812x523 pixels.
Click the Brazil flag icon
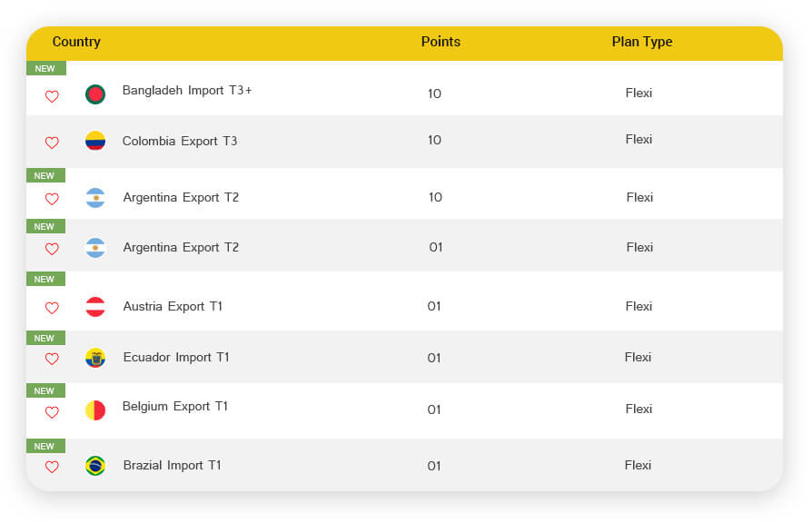tap(95, 466)
